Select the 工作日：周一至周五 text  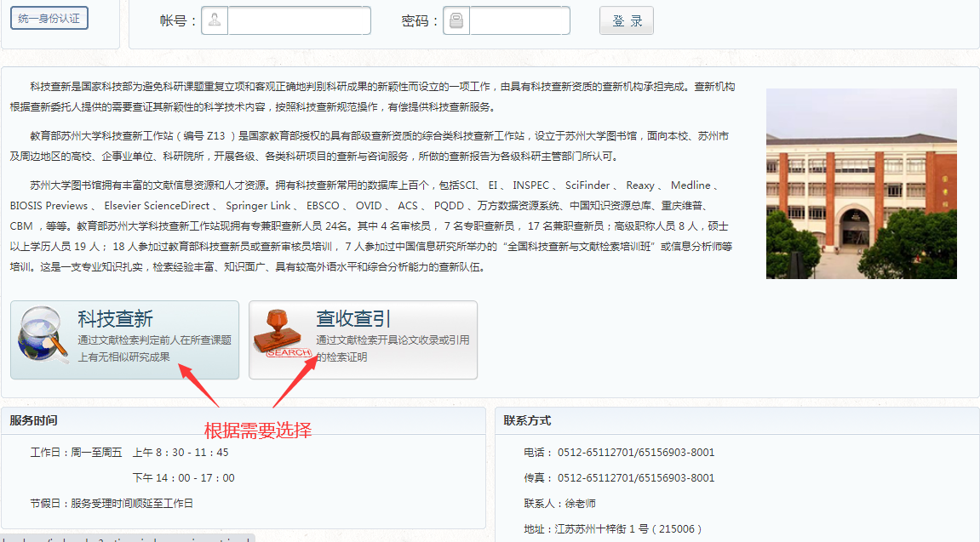click(x=77, y=453)
